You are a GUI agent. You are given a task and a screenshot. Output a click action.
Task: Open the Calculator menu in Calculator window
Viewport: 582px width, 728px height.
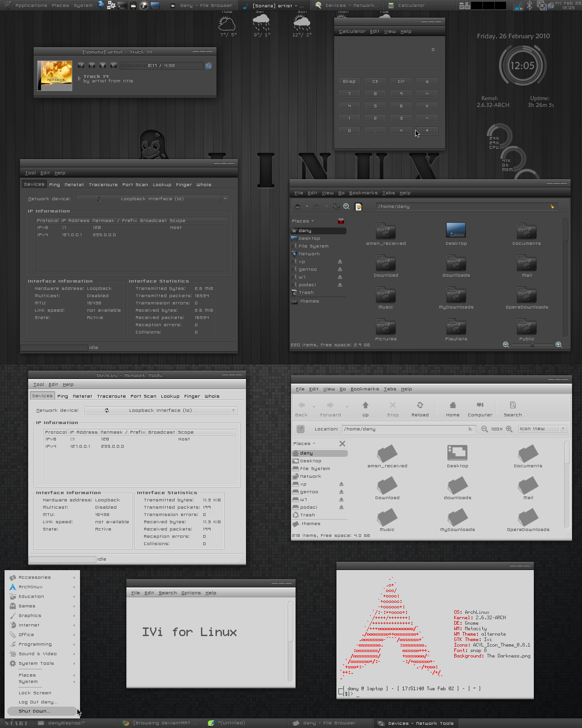pos(352,31)
